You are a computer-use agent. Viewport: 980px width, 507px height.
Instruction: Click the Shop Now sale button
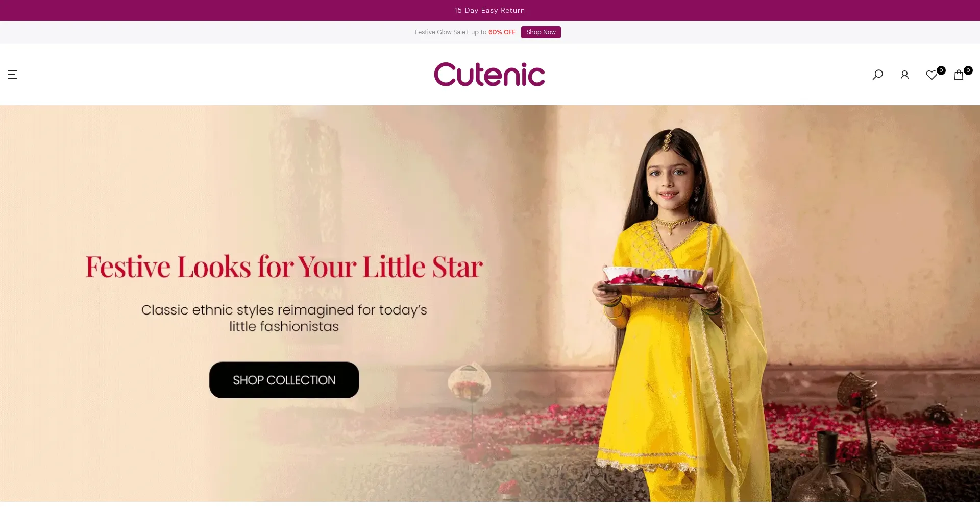point(541,32)
